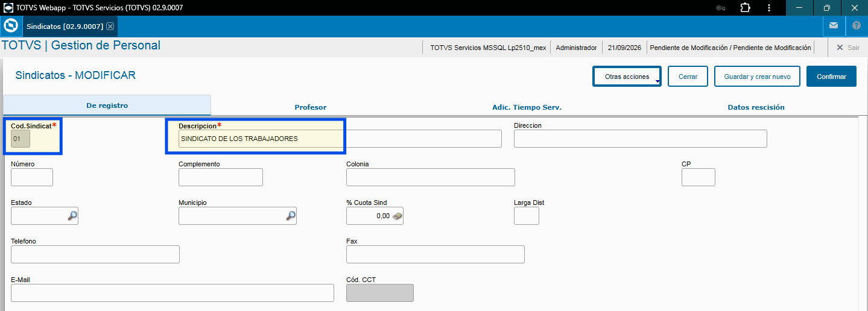Click calculator icon in % Cuota Sind

(x=398, y=216)
